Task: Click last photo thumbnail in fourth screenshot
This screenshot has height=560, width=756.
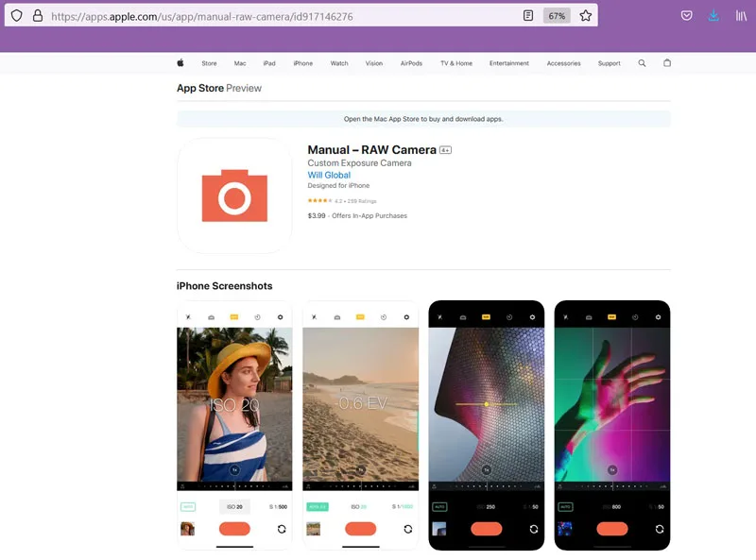Action: [x=565, y=529]
